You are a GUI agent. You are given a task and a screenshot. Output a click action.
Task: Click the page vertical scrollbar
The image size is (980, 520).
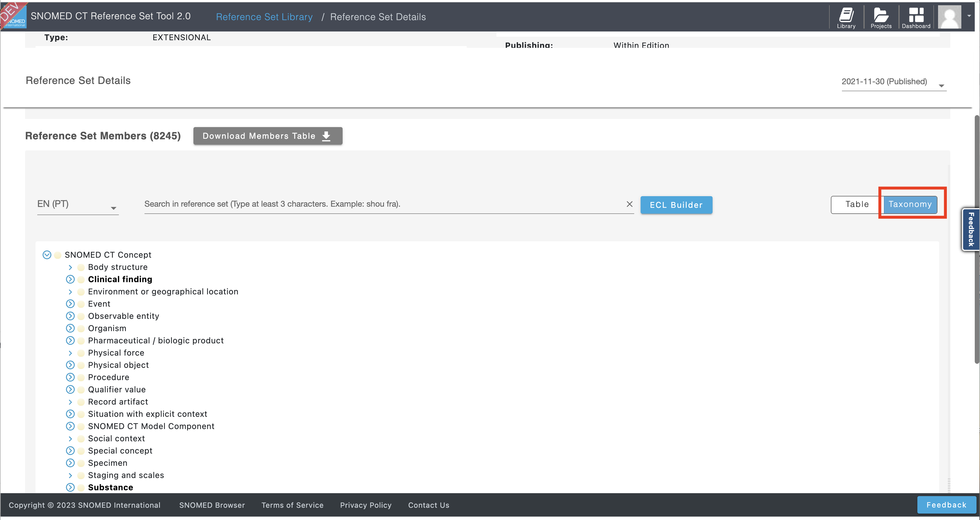(977, 239)
